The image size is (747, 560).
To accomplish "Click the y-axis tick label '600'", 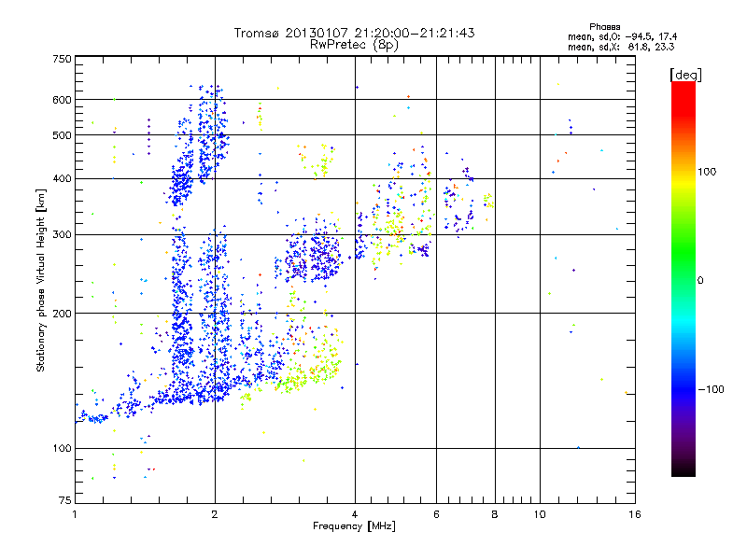I will pos(62,100).
